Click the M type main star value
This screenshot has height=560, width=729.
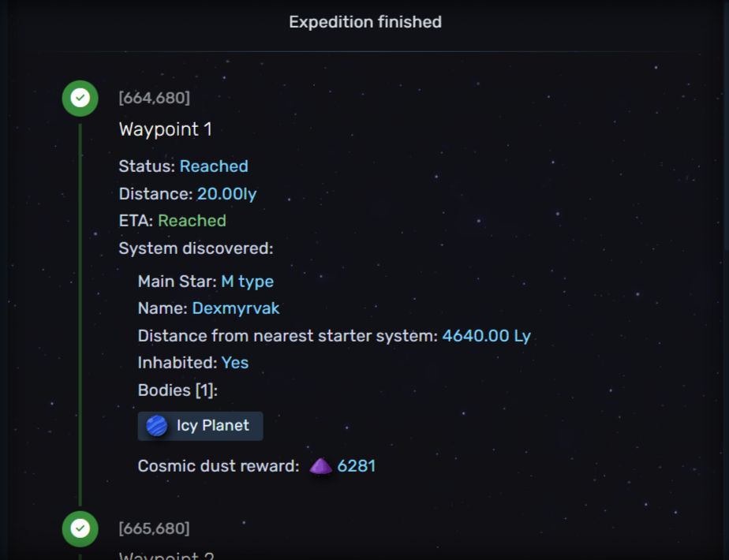point(247,281)
